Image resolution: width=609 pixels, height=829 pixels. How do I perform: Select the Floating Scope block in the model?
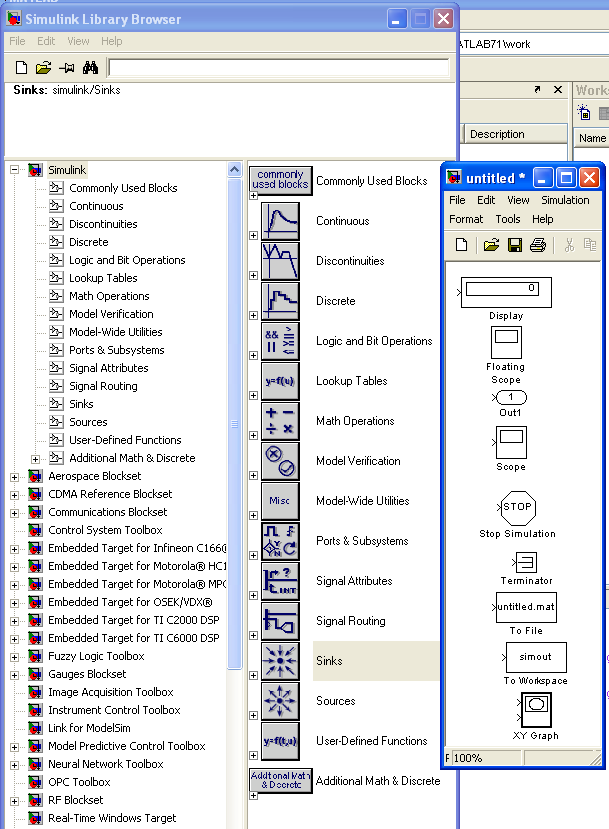click(506, 343)
